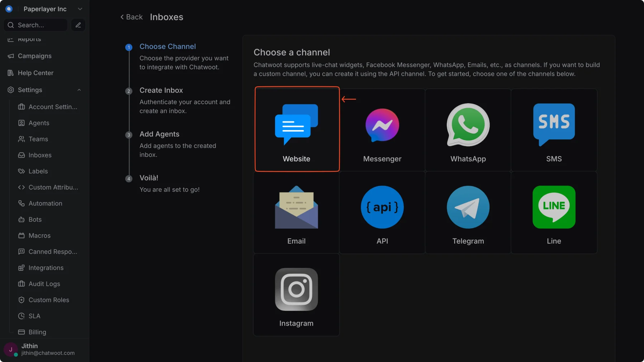Open Help Center from sidebar
The width and height of the screenshot is (644, 362).
tap(35, 73)
